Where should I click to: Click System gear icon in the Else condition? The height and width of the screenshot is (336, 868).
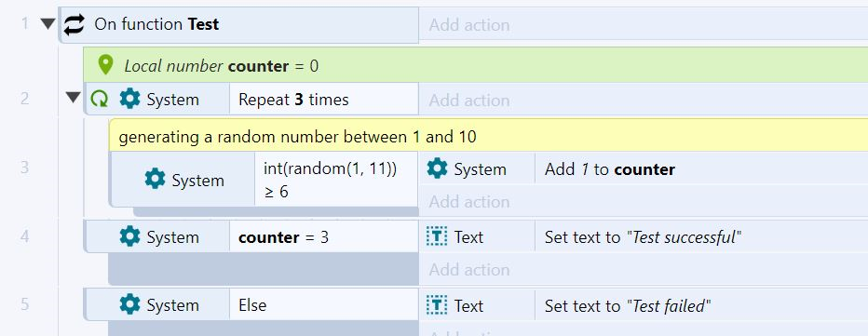pyautogui.click(x=129, y=304)
